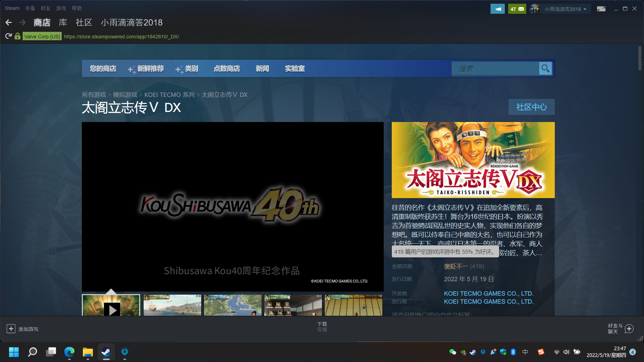The width and height of the screenshot is (644, 362).
Task: Launch Microsoft Edge from the taskbar
Action: 69,352
